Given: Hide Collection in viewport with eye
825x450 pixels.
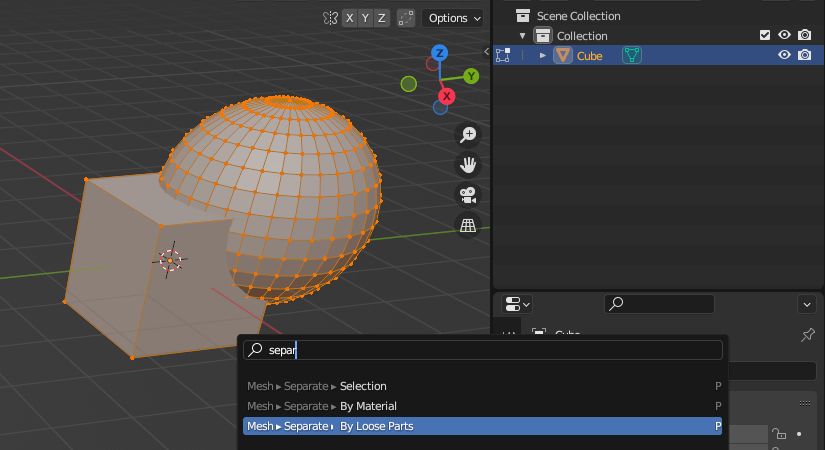Looking at the screenshot, I should tap(784, 35).
